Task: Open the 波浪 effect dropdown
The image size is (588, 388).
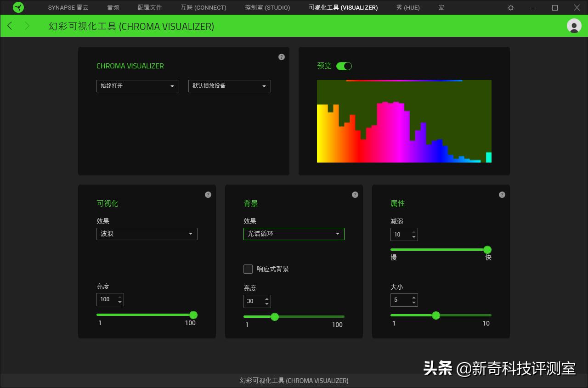Action: [x=147, y=234]
